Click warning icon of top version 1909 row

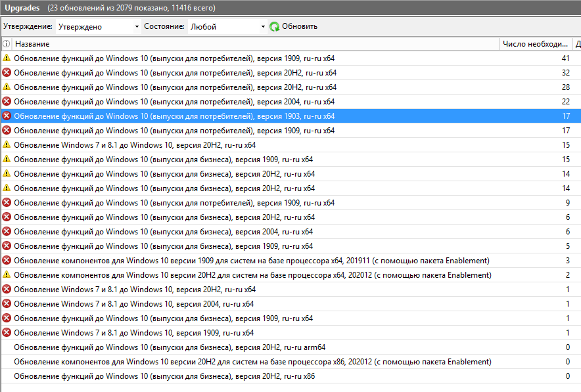tap(7, 58)
